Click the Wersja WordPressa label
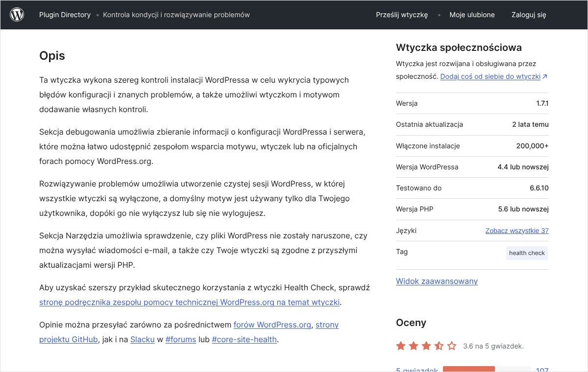 pyautogui.click(x=427, y=167)
